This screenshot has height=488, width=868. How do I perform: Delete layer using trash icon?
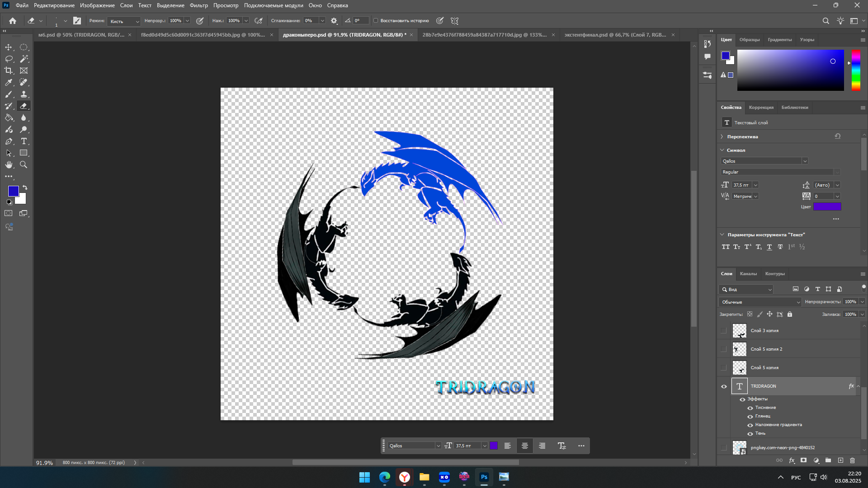point(852,460)
